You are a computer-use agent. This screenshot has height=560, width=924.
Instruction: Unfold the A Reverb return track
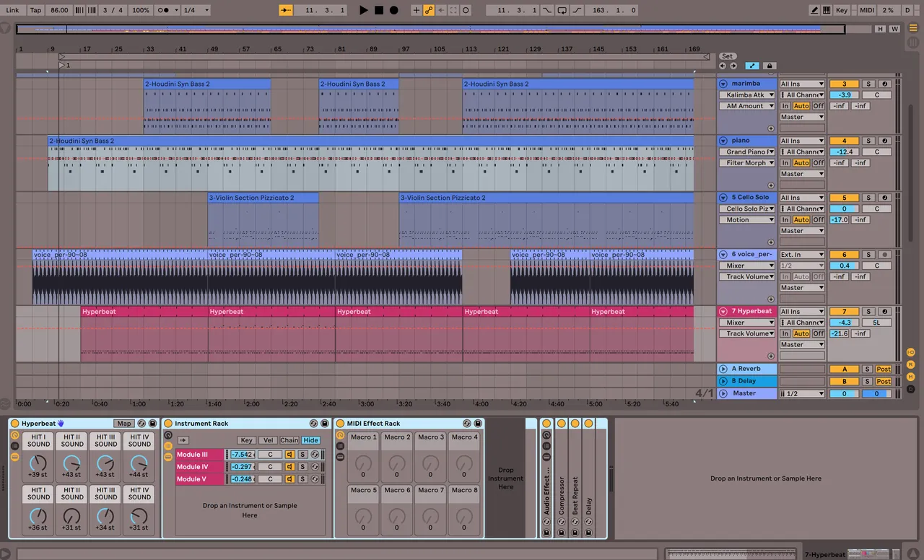point(724,369)
